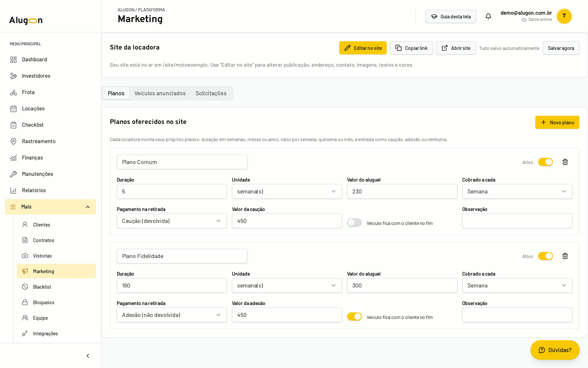Image resolution: width=588 pixels, height=368 pixels.
Task: Click the Plano Comum name field
Action: (182, 162)
